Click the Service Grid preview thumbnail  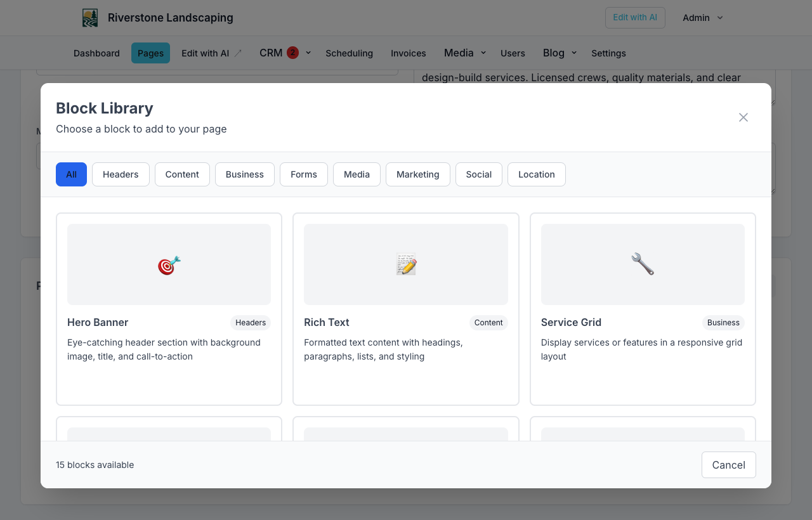[x=643, y=264]
